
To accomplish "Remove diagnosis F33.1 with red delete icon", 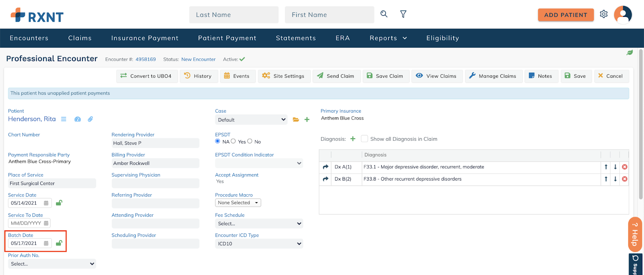I will (625, 167).
